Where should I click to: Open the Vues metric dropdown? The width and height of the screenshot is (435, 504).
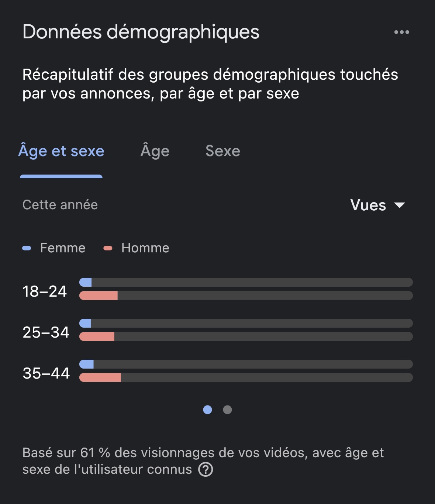tap(377, 205)
